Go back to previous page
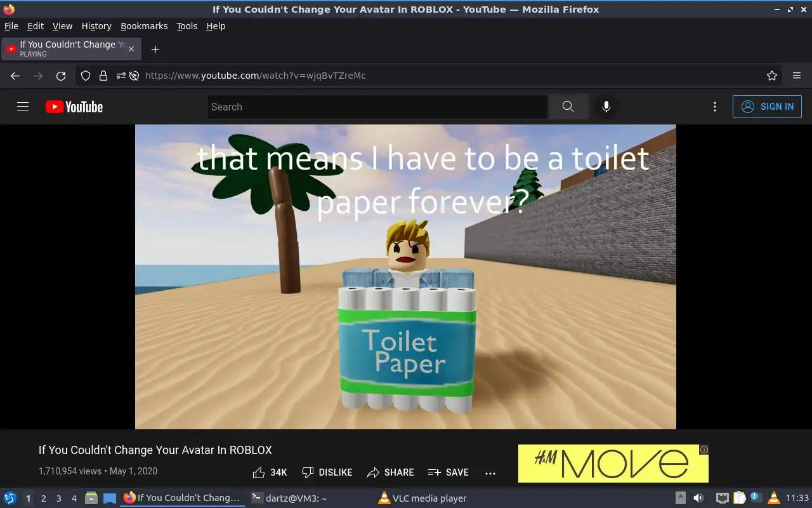The width and height of the screenshot is (812, 508). coord(15,76)
